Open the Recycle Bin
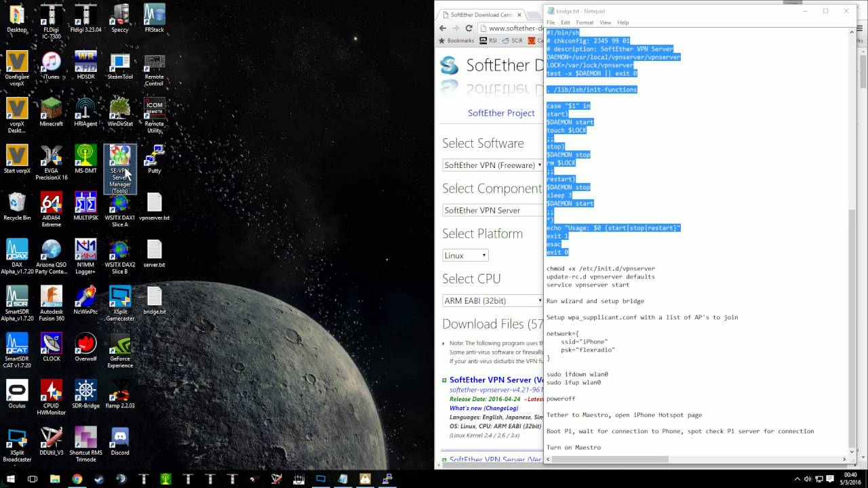868x488 pixels. (x=17, y=207)
